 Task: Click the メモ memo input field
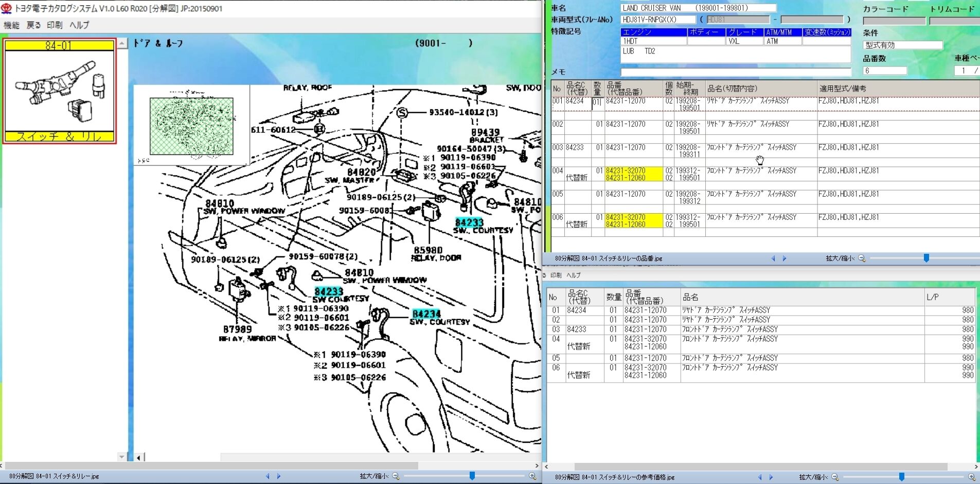736,72
